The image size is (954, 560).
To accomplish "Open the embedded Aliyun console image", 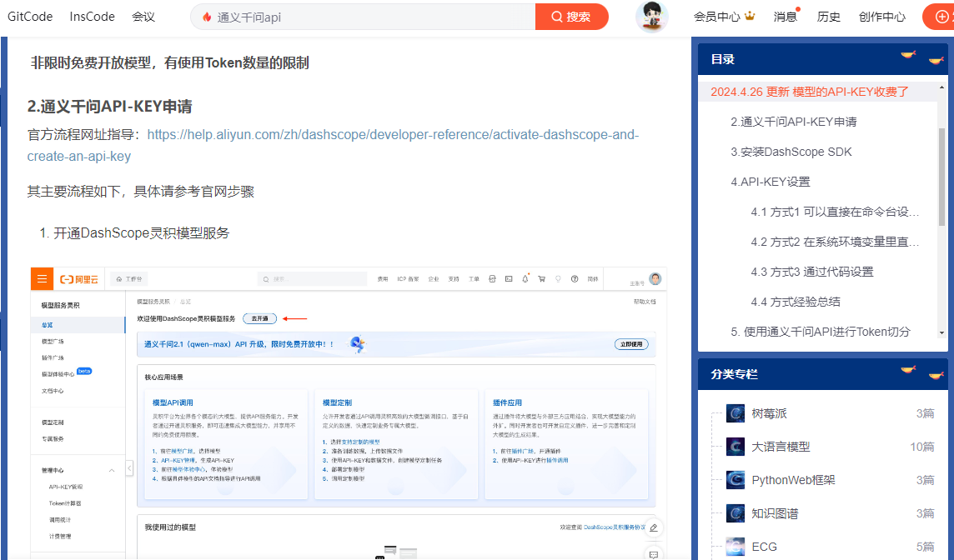I will [349, 412].
